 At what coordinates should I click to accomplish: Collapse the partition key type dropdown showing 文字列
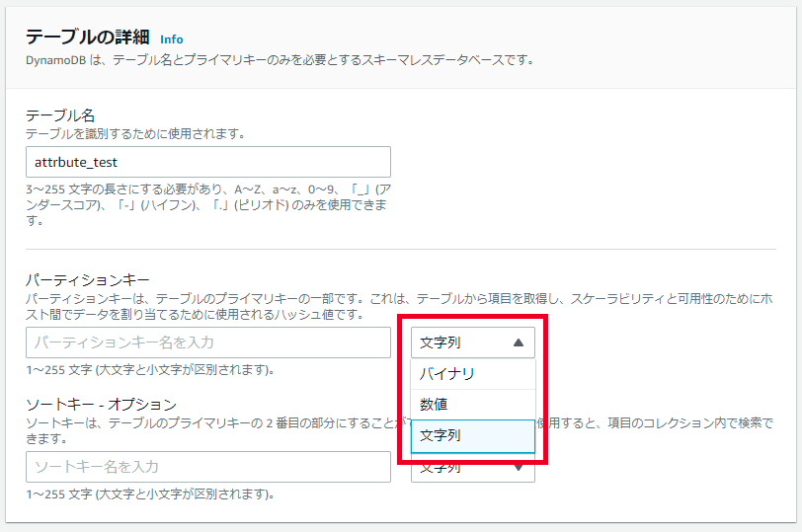[472, 342]
